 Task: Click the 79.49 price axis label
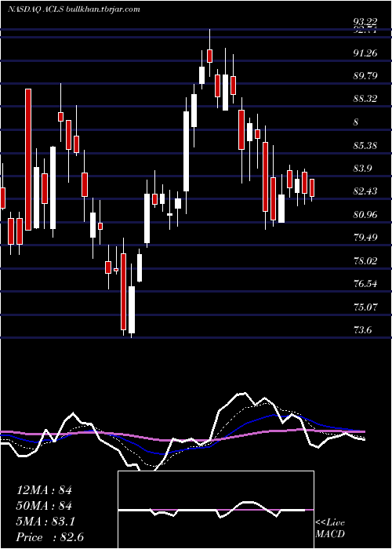coord(365,238)
